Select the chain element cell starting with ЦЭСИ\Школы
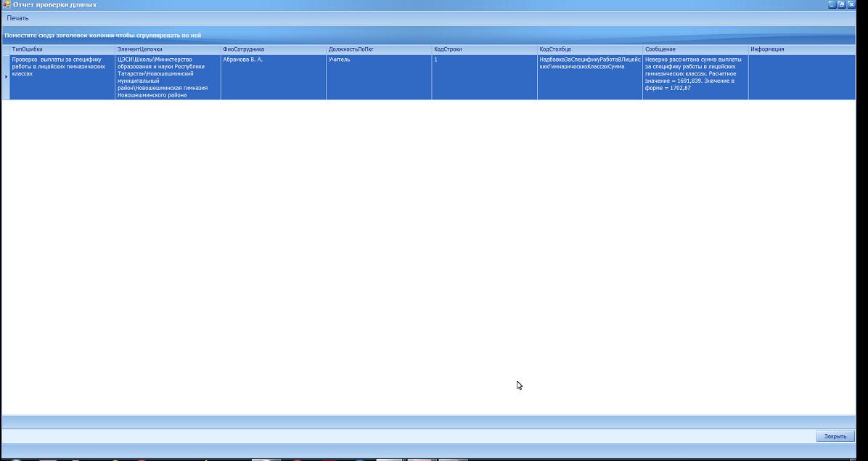Viewport: 868px width, 461px height. tap(168, 77)
